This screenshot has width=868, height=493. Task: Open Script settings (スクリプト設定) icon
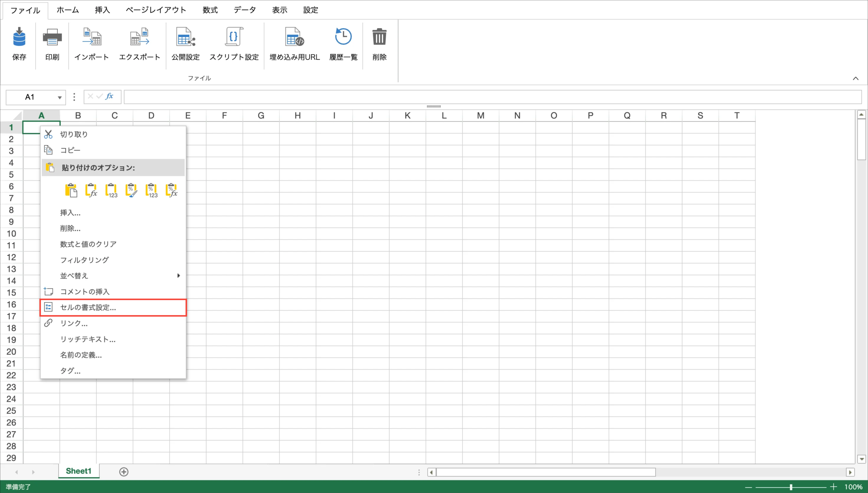tap(234, 37)
